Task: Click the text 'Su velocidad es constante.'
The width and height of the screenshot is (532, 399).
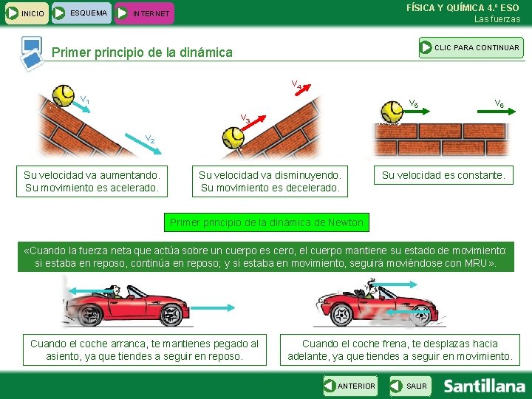Action: point(443,175)
